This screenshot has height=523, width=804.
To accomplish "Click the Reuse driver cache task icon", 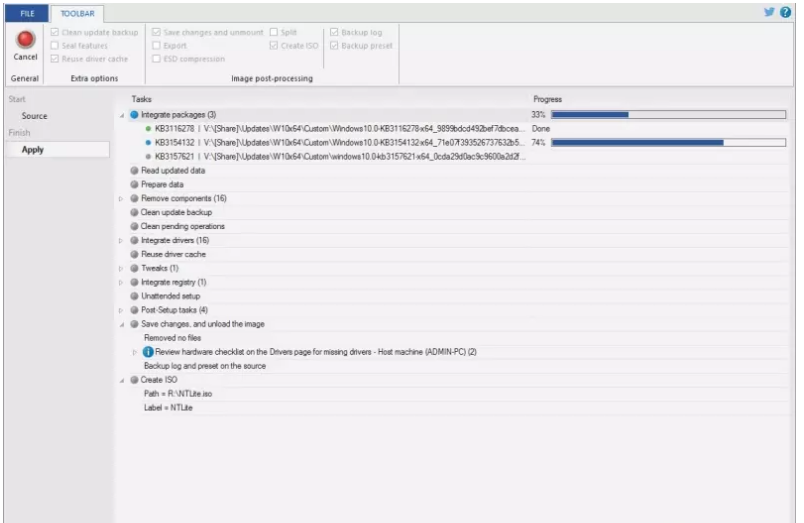I will click(x=134, y=254).
